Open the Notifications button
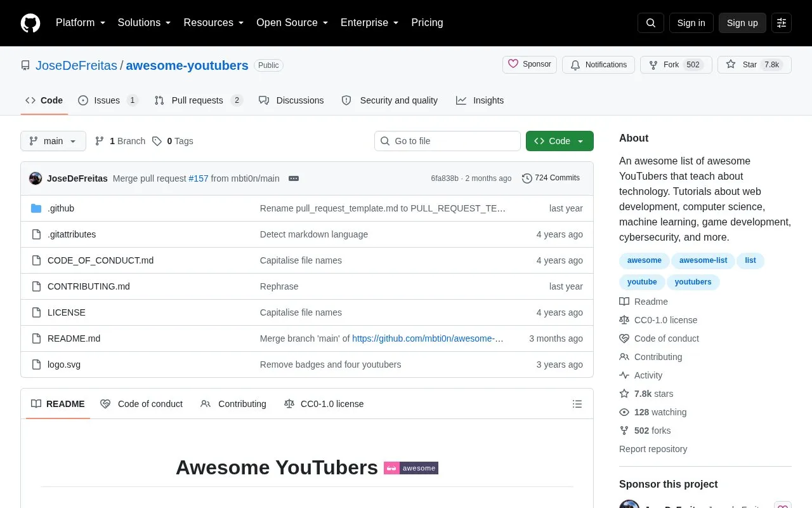The image size is (812, 508). [x=598, y=65]
